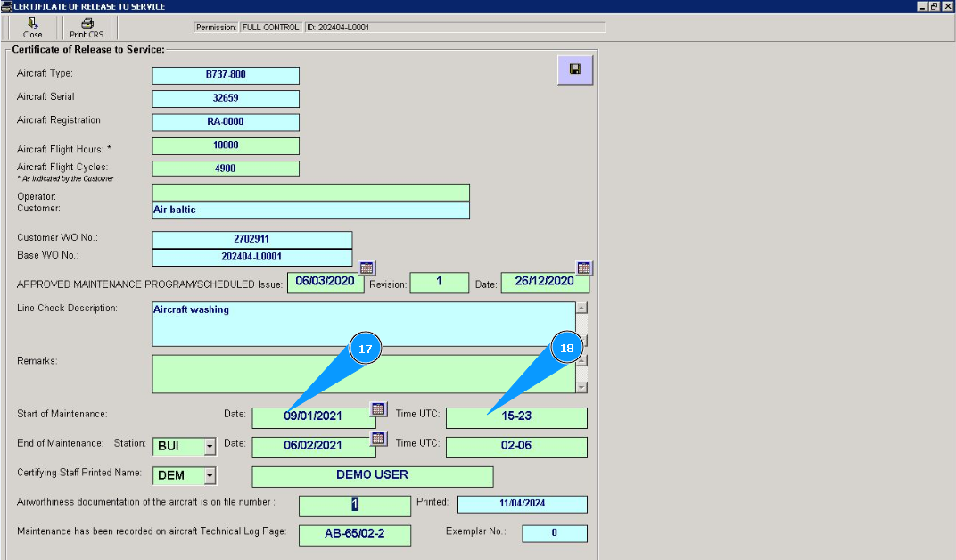Click the empty Operator field
The image size is (956, 560).
point(311,193)
